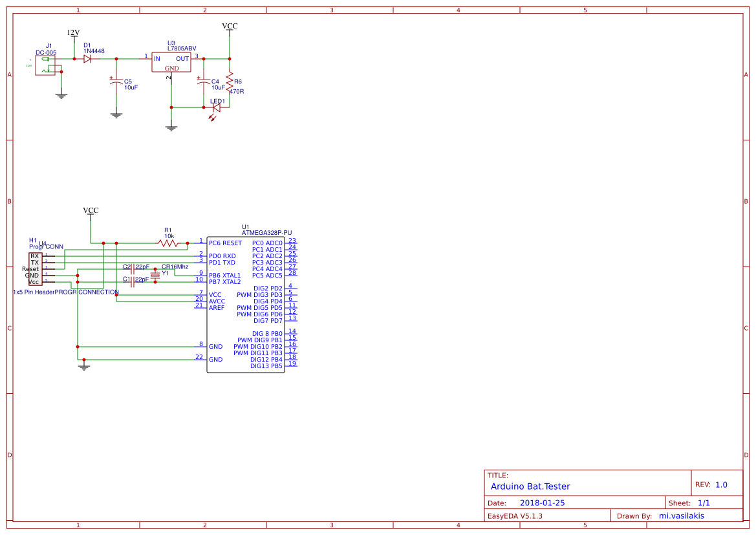Click the 'PB6 XTAL1' pin label

click(224, 276)
